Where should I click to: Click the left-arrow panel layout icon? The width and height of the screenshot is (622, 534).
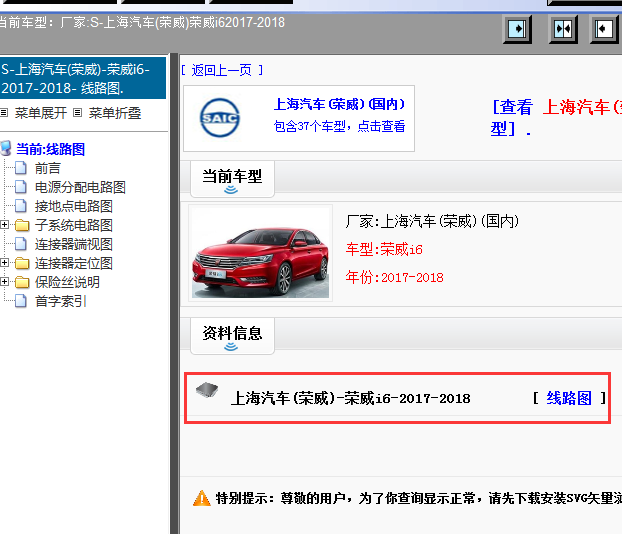coord(604,29)
